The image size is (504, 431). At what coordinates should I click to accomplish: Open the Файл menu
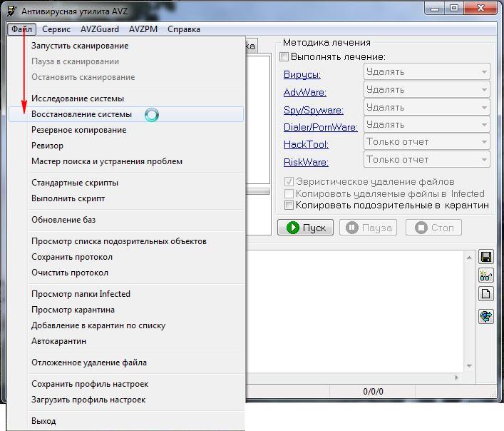pyautogui.click(x=21, y=29)
